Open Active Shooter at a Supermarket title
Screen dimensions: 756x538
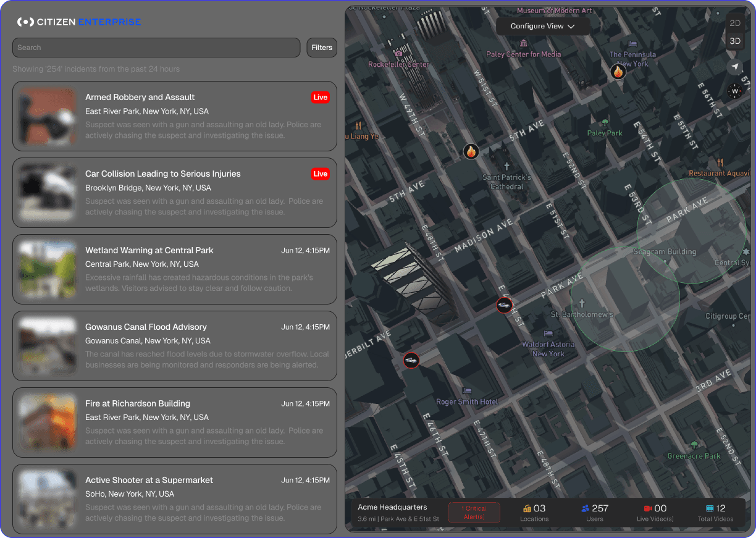click(149, 480)
